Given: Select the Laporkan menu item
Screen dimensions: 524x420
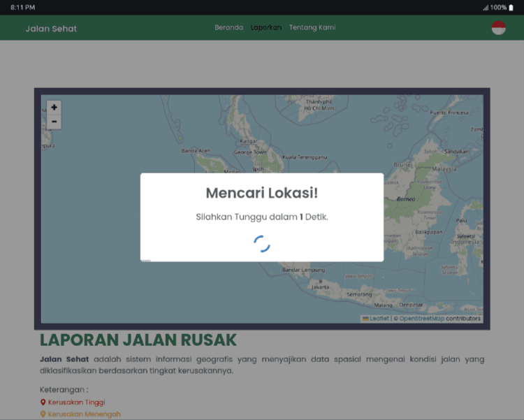Looking at the screenshot, I should [x=266, y=27].
